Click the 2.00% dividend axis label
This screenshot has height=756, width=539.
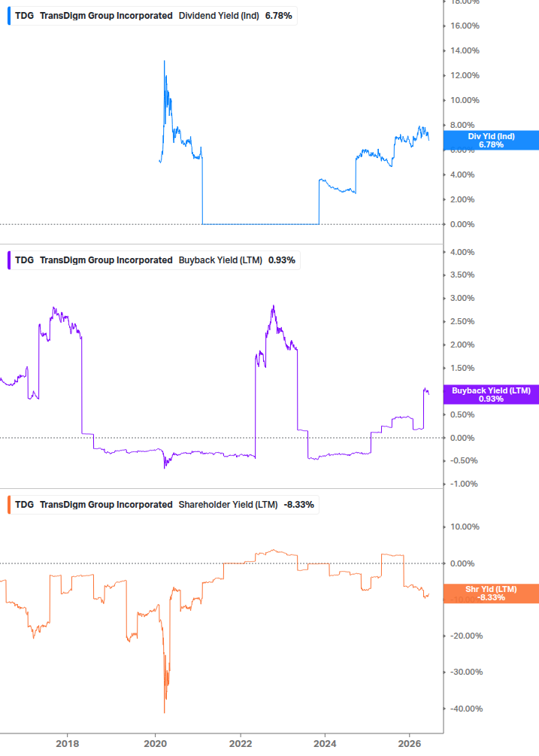tap(462, 199)
